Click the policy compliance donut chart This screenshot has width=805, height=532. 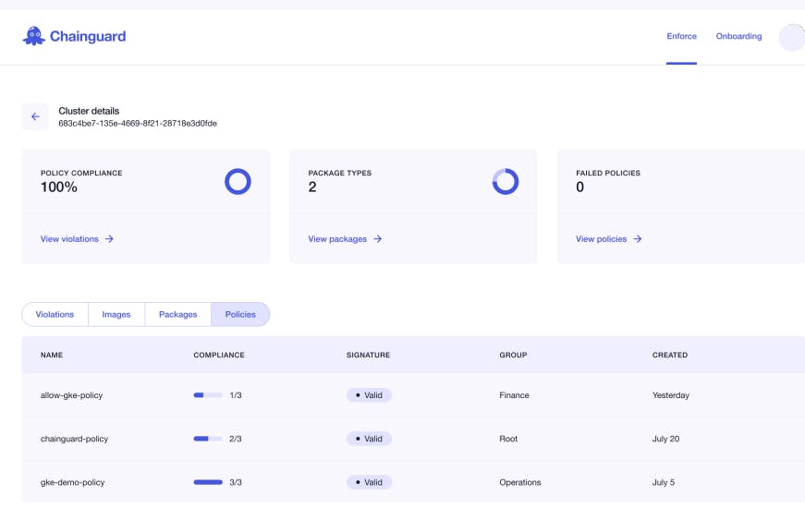tap(238, 181)
